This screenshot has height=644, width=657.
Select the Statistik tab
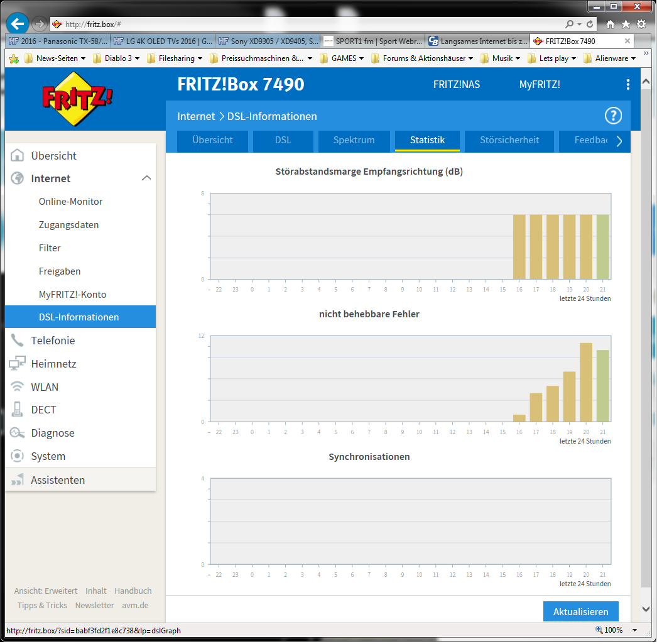coord(427,141)
